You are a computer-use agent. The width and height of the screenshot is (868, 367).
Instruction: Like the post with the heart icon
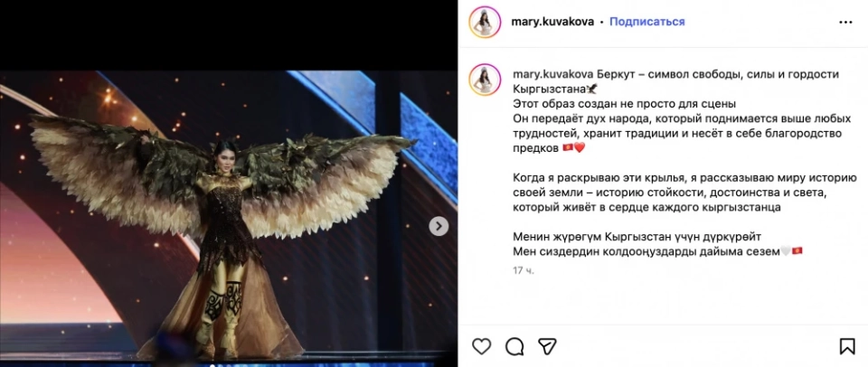(482, 346)
